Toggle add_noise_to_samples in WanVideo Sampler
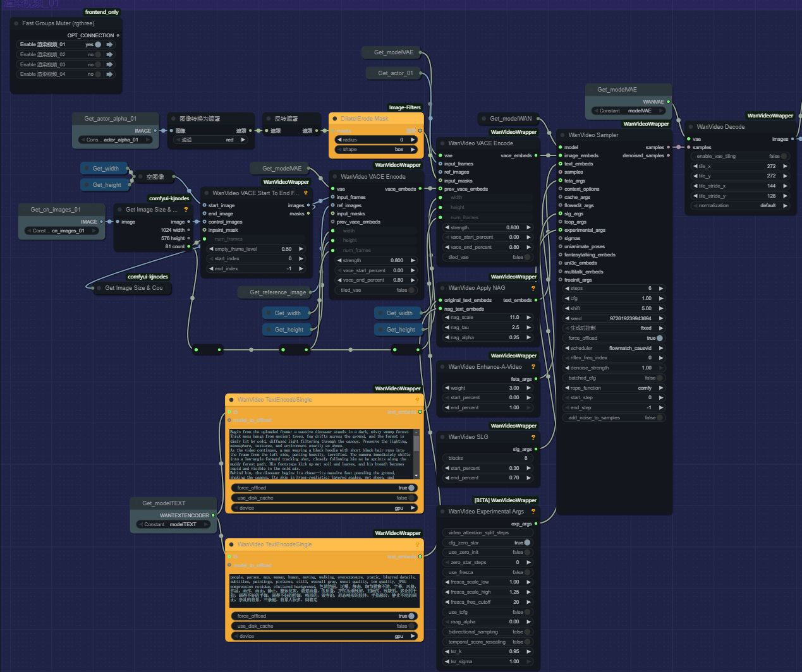Screen dimensions: 802x672 pos(659,417)
